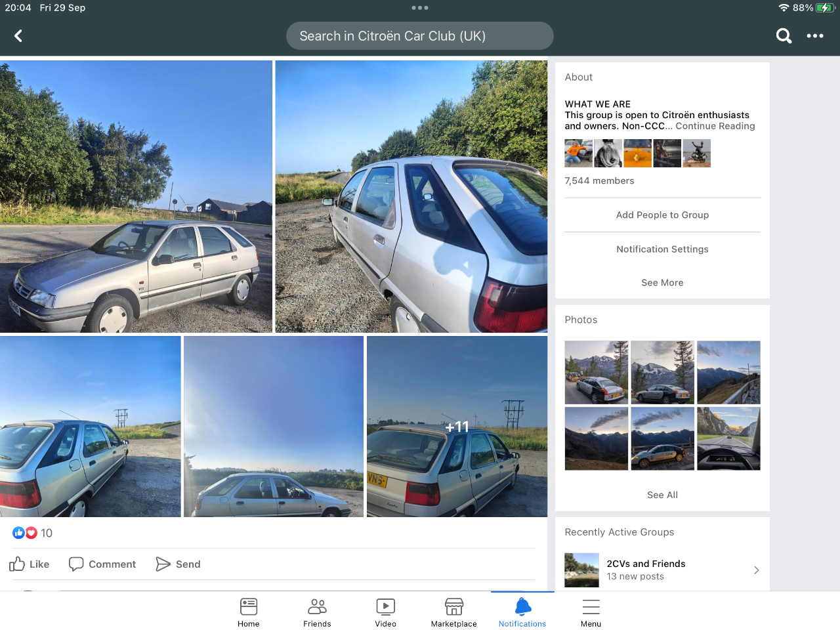Viewport: 840px width, 630px height.
Task: Open Notification Settings
Action: click(x=662, y=249)
